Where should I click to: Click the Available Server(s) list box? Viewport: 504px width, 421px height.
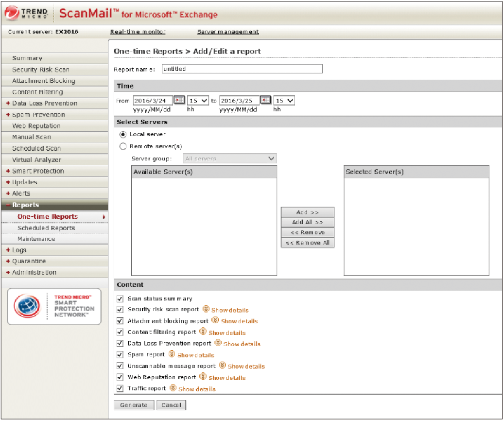coord(204,221)
